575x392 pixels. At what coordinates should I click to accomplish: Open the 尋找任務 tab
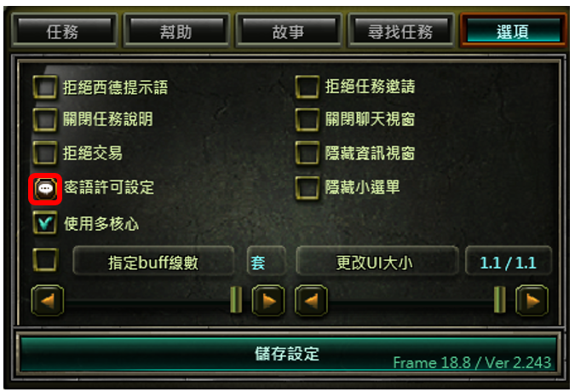click(x=401, y=31)
